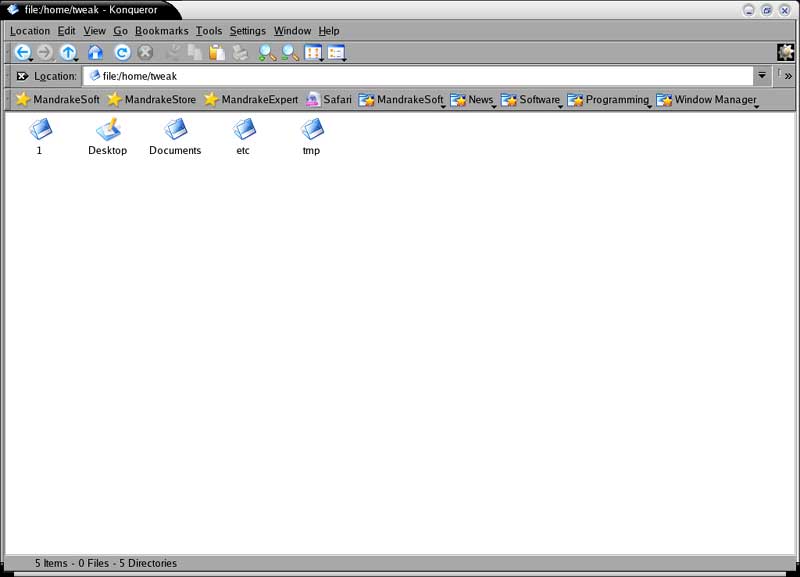Reload the current folder view
The width and height of the screenshot is (800, 577).
pyautogui.click(x=122, y=53)
